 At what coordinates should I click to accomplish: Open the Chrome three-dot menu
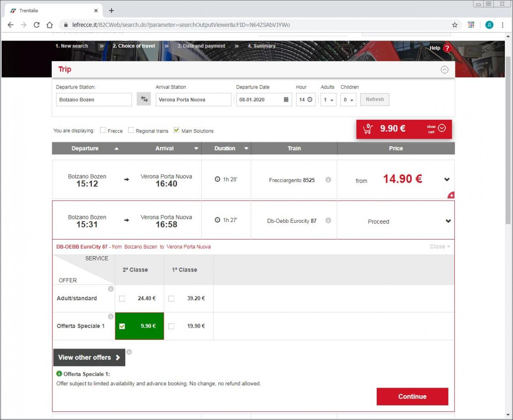pos(503,25)
